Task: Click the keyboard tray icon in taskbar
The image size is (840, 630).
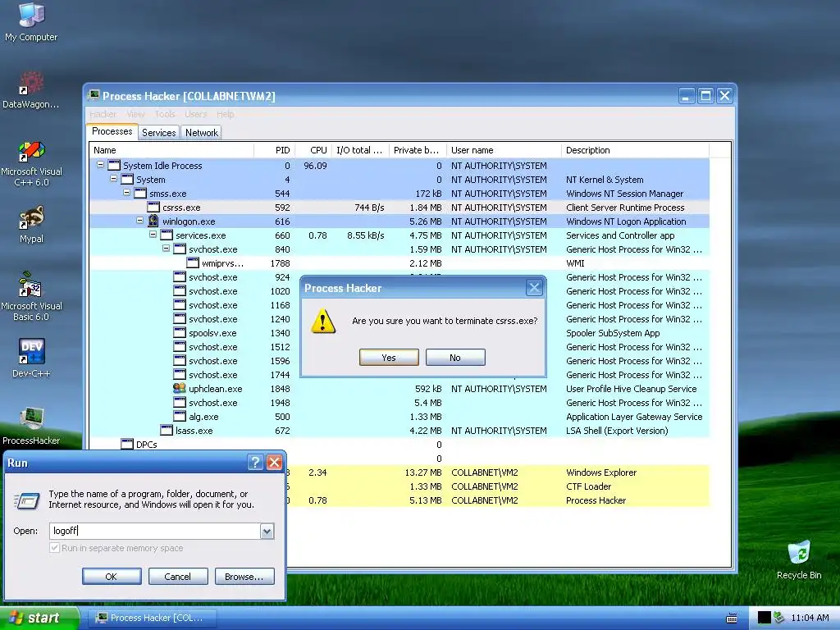Action: tap(731, 618)
